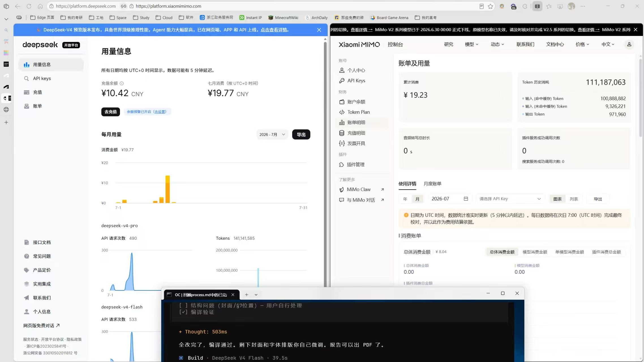Add new tab in terminal window
The width and height of the screenshot is (644, 362).
[x=246, y=295]
